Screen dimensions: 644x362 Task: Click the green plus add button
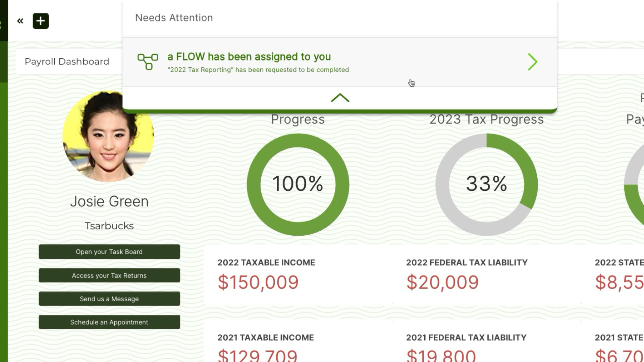[41, 21]
